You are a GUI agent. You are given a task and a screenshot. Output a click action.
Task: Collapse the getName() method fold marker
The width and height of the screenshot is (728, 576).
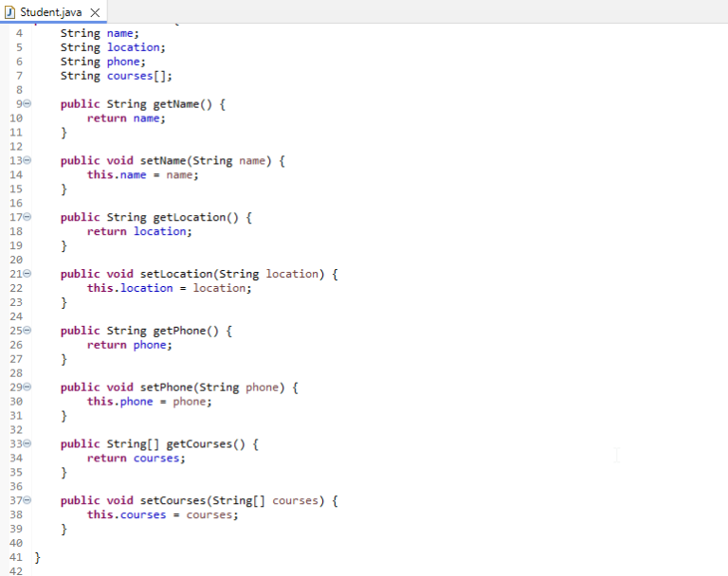pos(28,104)
